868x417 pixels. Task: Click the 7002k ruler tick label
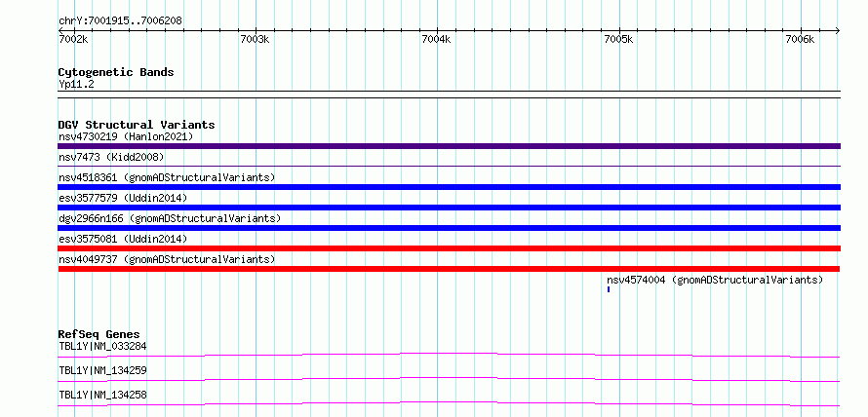tap(72, 39)
